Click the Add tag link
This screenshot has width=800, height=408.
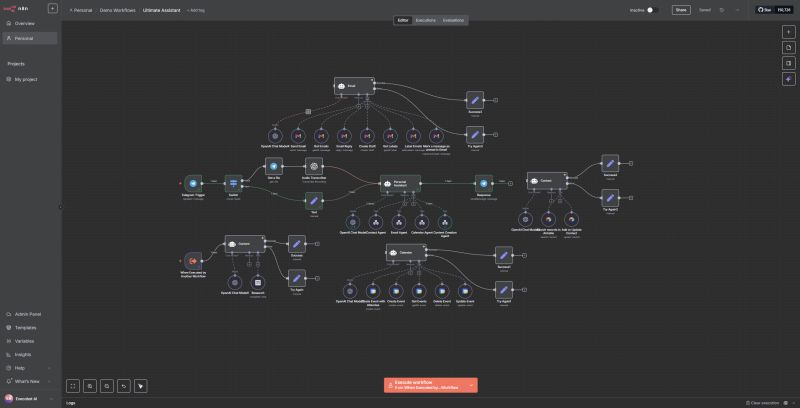(196, 10)
